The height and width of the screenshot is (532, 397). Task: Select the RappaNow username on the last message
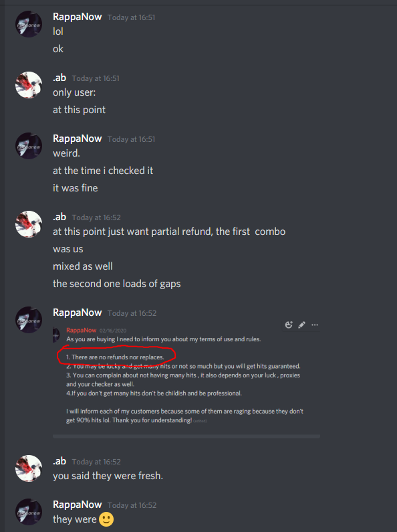pyautogui.click(x=78, y=505)
